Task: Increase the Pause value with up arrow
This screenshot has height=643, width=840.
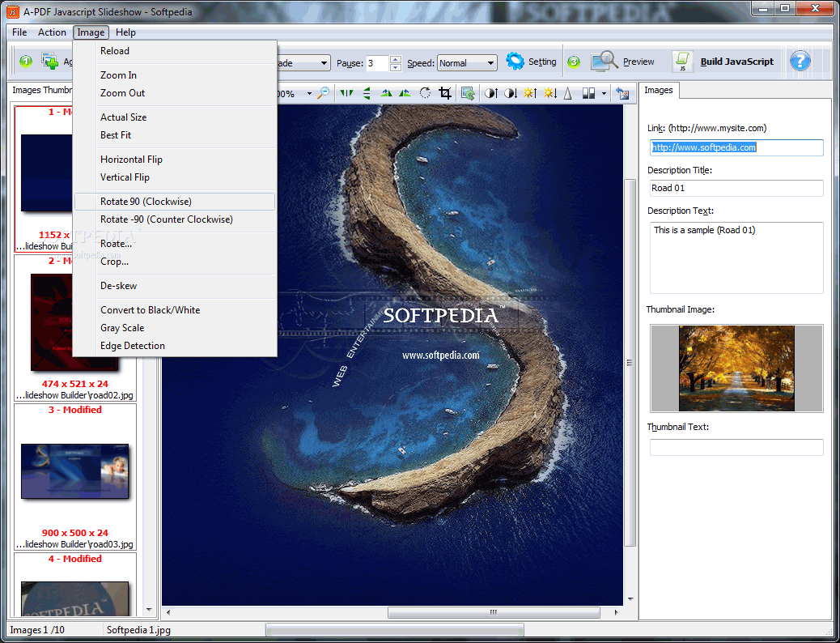Action: tap(396, 59)
